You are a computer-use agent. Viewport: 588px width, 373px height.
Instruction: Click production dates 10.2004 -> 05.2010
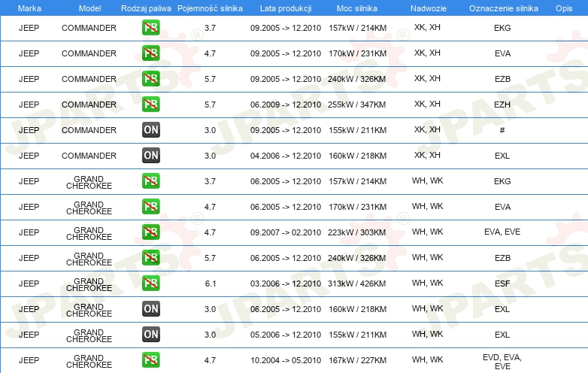pyautogui.click(x=286, y=360)
